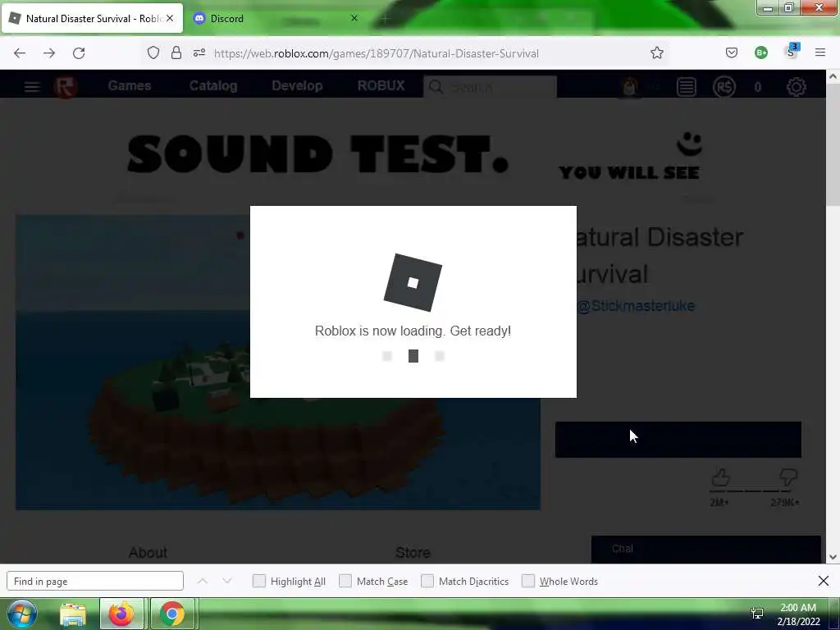Focus the Roblox search field
Image resolution: width=840 pixels, height=630 pixels.
click(x=491, y=87)
